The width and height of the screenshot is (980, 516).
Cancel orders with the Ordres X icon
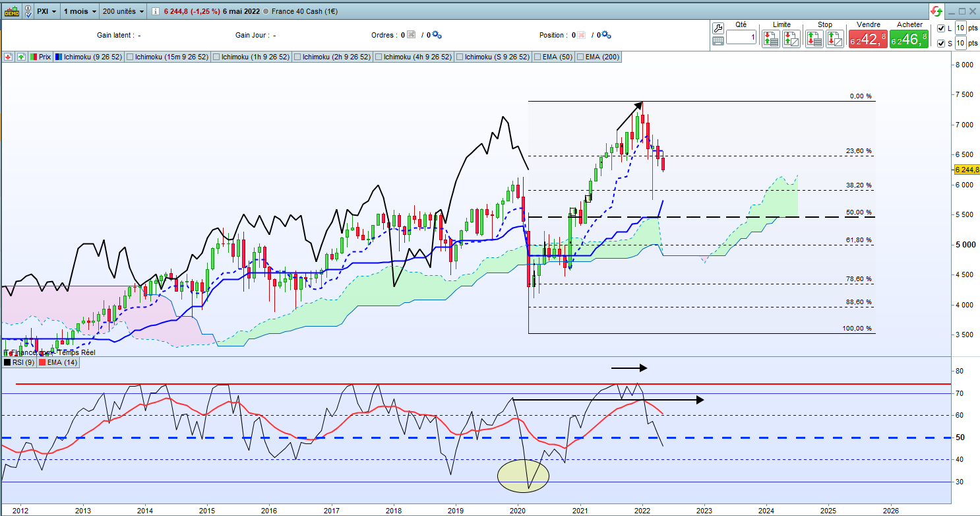(411, 35)
